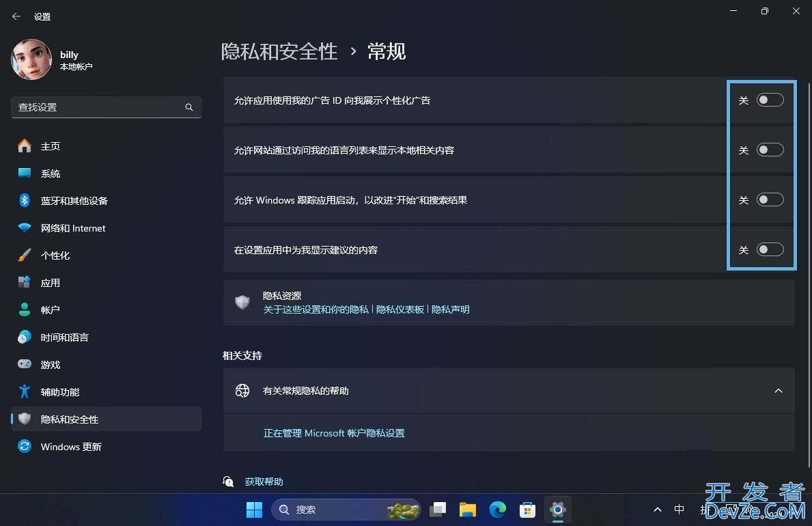
Task: Toggle the 显示建议的内容 switch
Action: (x=770, y=249)
